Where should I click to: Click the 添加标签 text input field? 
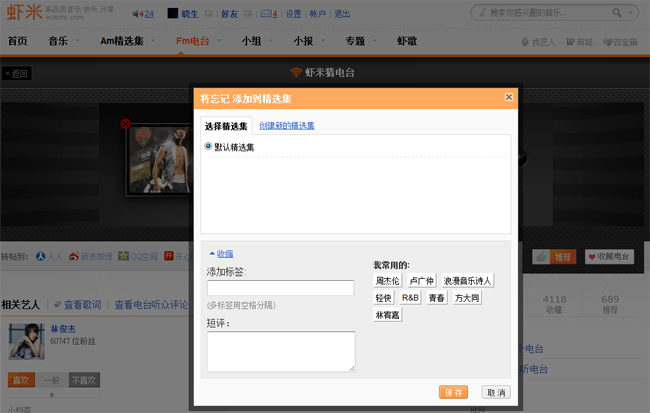[280, 288]
